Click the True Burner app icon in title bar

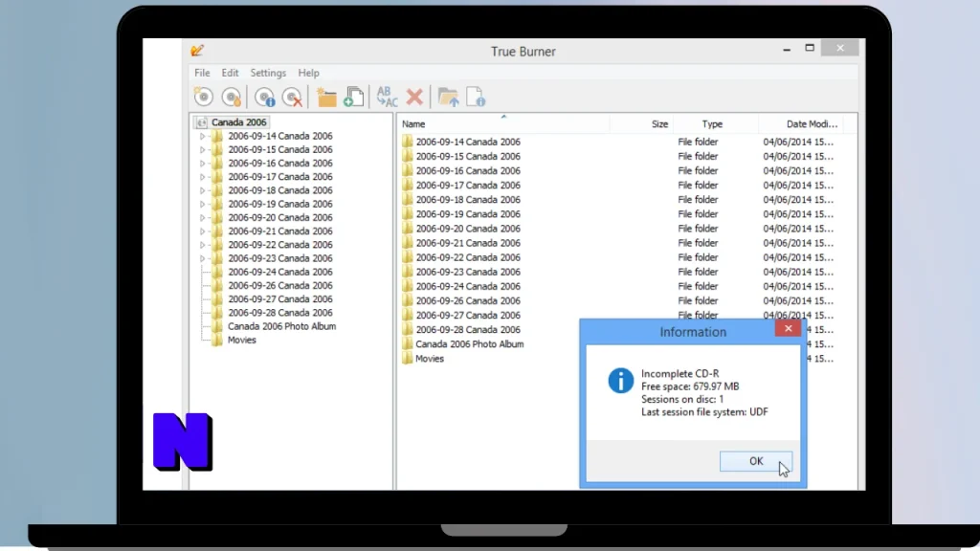(197, 51)
